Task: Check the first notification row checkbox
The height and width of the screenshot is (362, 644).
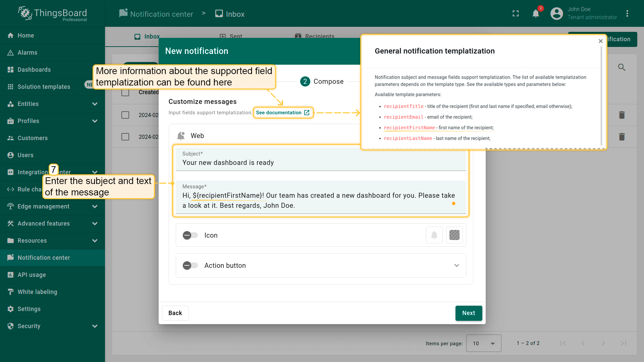Action: [x=125, y=115]
